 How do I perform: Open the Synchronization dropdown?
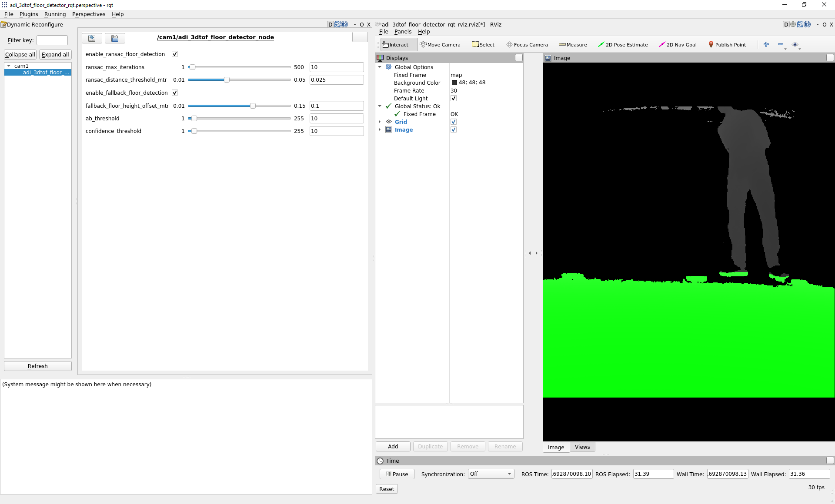click(x=491, y=474)
